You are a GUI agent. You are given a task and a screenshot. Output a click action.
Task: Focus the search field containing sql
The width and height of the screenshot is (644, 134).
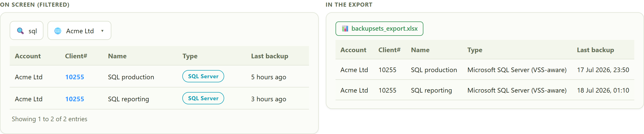click(27, 30)
